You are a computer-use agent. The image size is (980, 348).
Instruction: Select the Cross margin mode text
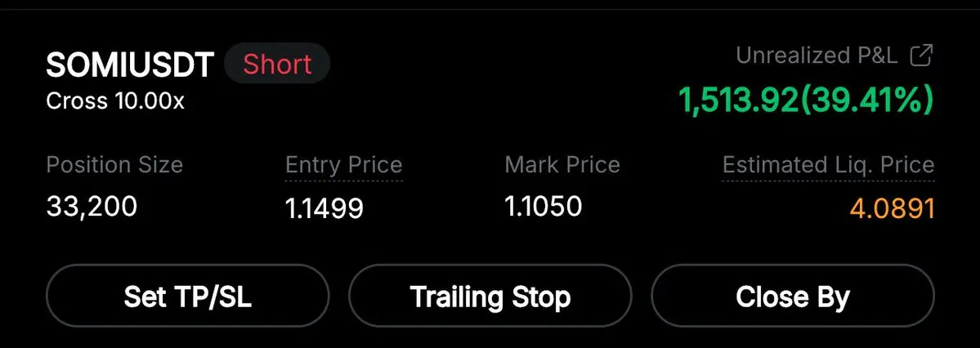tap(77, 101)
